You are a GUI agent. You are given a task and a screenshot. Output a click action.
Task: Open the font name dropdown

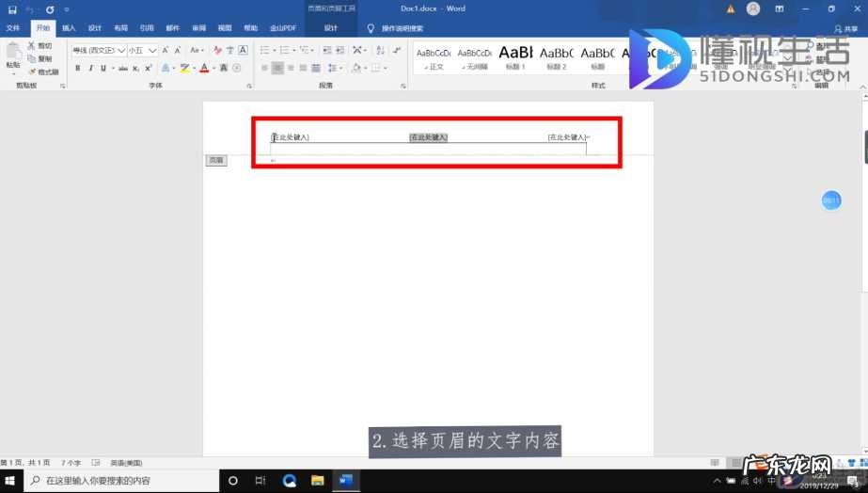pos(121,51)
